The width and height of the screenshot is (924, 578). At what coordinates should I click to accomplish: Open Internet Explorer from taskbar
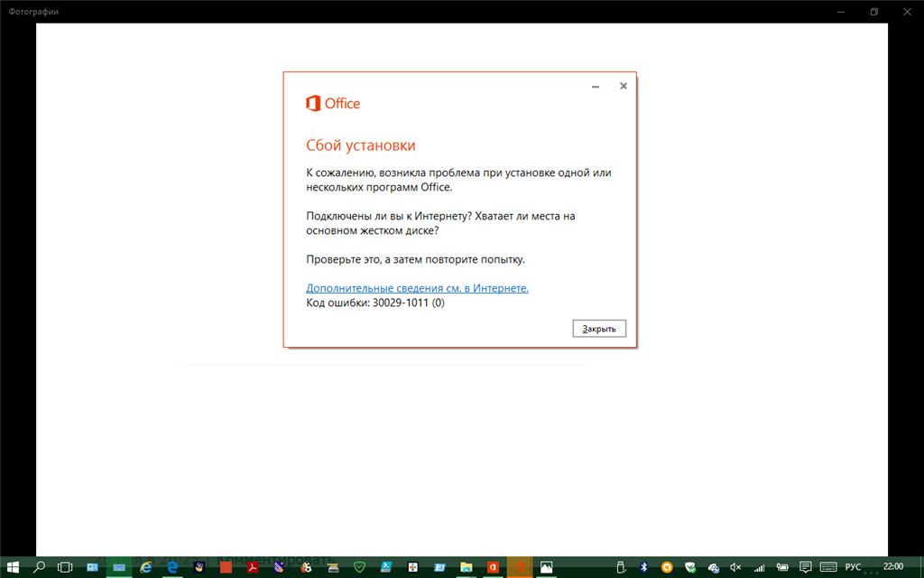(x=145, y=567)
